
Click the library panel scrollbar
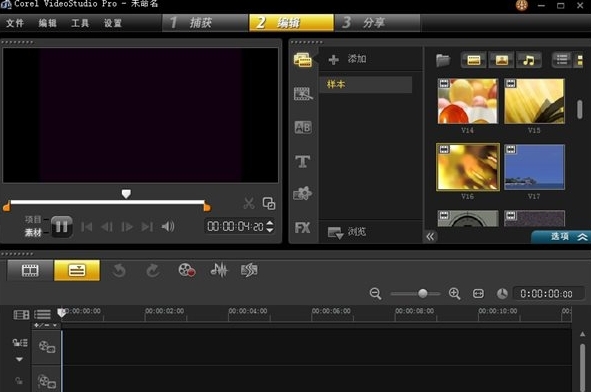580,109
